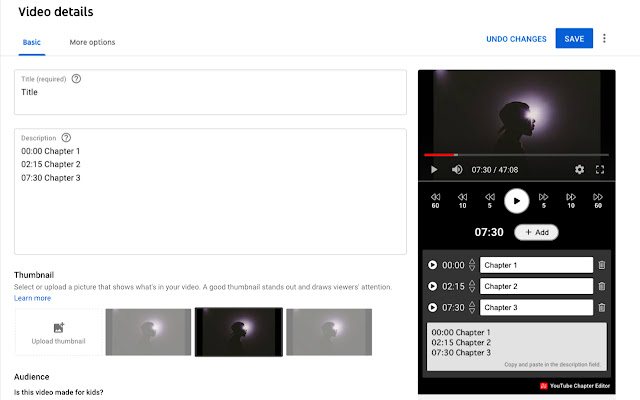Select the third auto-generated thumbnail
The width and height of the screenshot is (640, 400).
329,332
